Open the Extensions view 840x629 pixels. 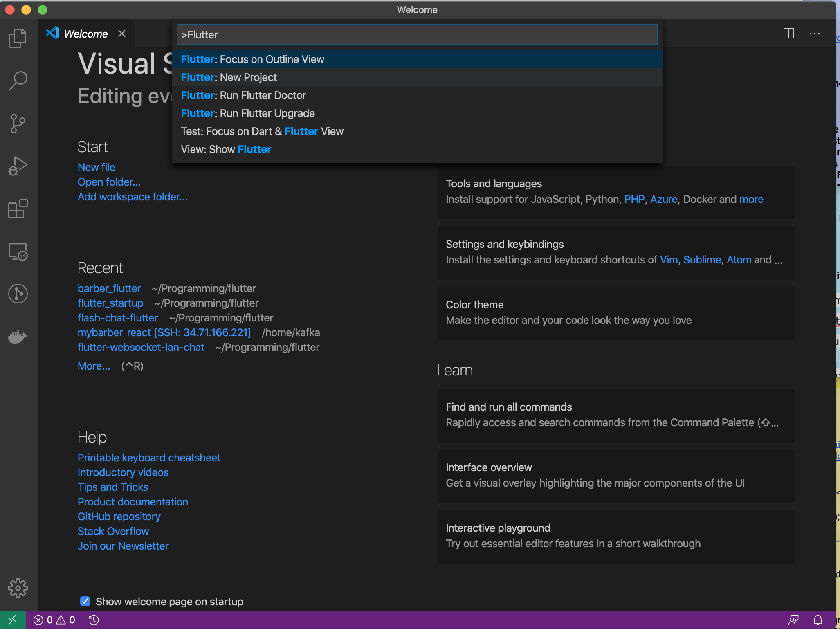coord(18,209)
